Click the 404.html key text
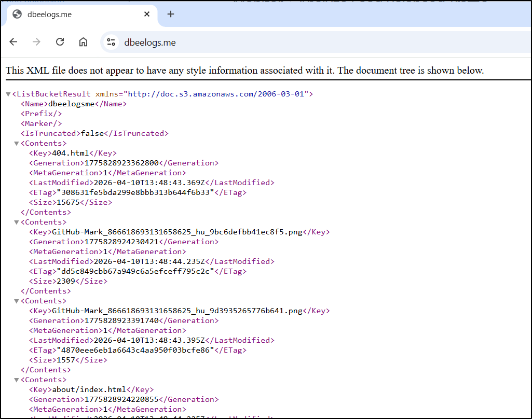Image resolution: width=532 pixels, height=419 pixels. [x=71, y=153]
